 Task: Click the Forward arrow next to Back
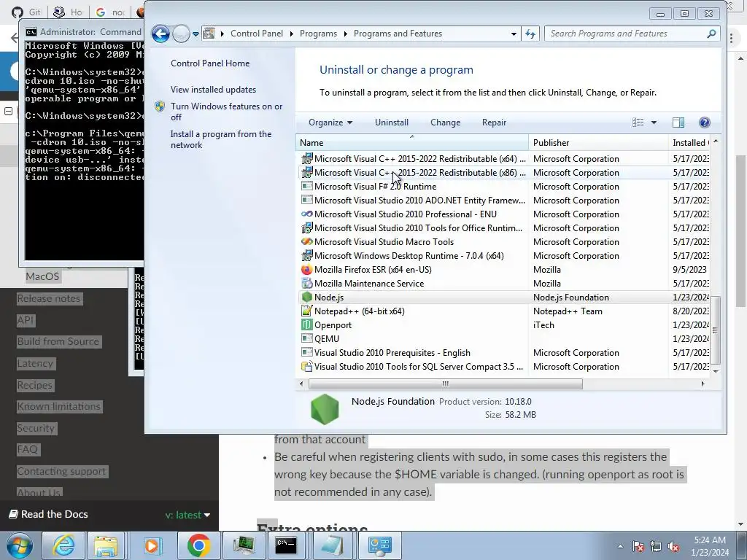point(181,34)
